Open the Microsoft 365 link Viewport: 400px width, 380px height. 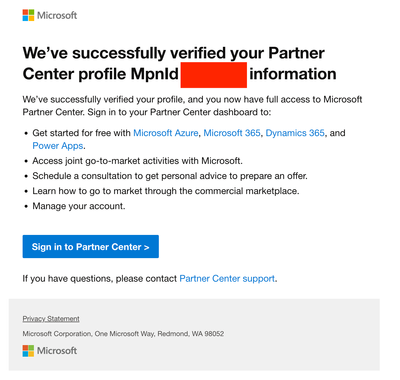232,133
